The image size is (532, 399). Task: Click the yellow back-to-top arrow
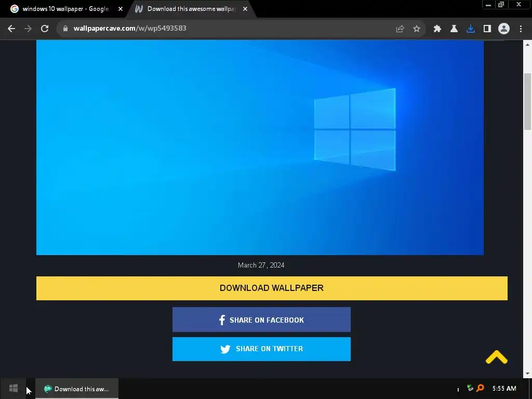pos(496,357)
